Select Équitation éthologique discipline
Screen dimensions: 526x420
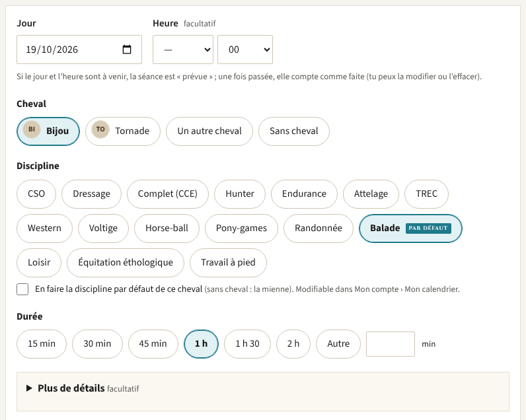(126, 262)
